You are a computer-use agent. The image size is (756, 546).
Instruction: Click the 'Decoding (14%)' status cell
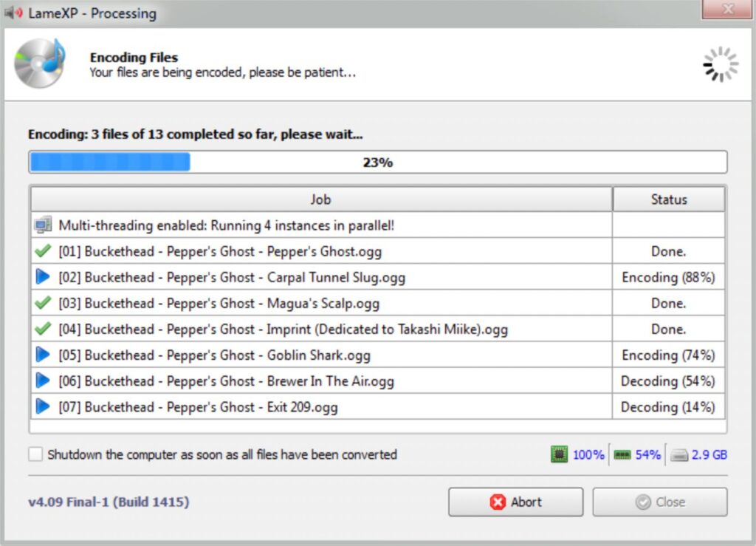point(667,407)
